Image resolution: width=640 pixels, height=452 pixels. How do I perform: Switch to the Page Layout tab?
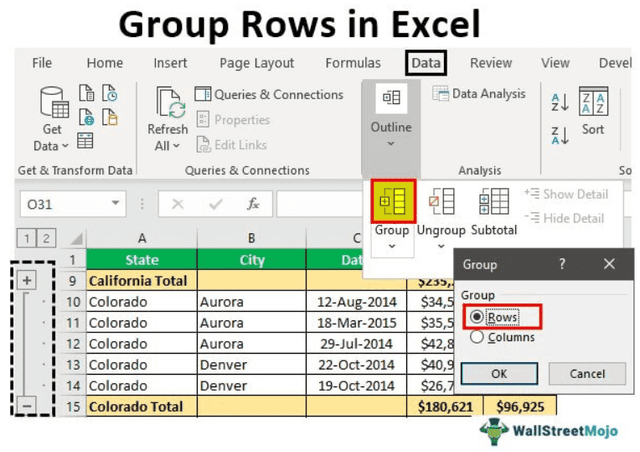tap(258, 63)
